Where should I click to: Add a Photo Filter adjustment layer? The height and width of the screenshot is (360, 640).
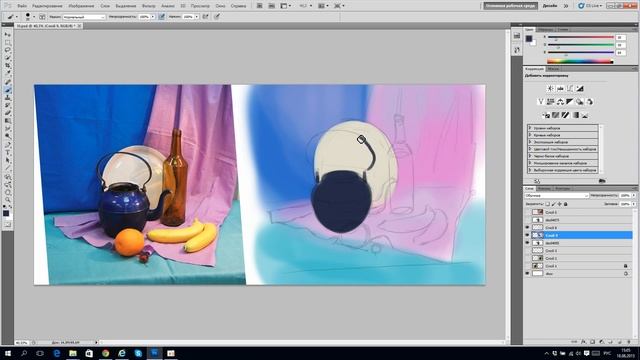pyautogui.click(x=580, y=102)
